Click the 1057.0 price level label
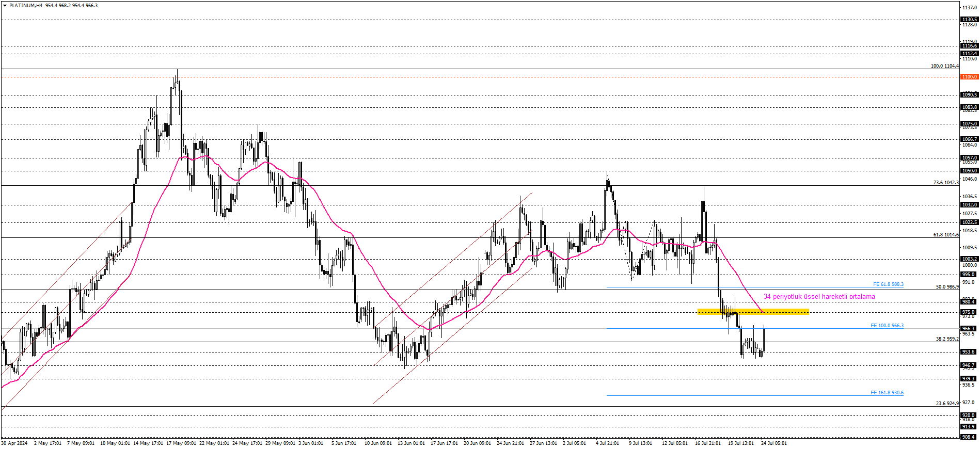The height and width of the screenshot is (449, 980). (969, 158)
